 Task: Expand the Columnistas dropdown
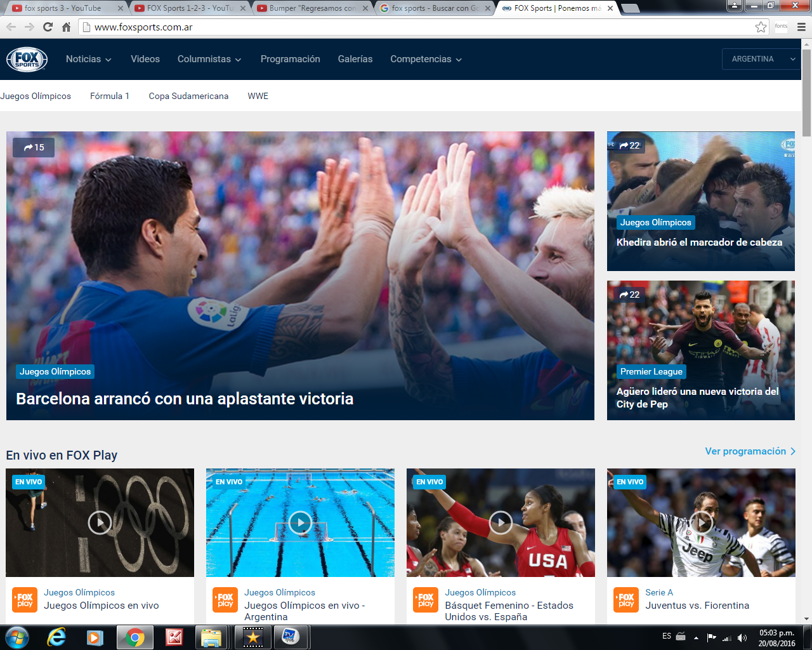(209, 59)
